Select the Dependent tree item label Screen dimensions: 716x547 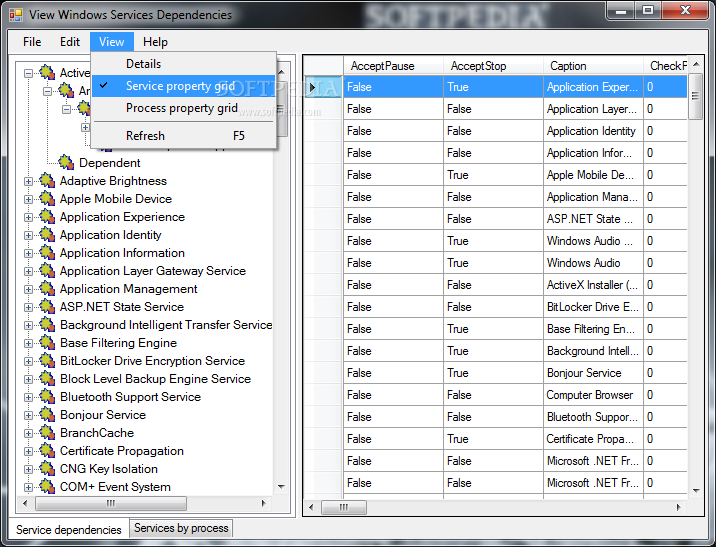tap(110, 163)
